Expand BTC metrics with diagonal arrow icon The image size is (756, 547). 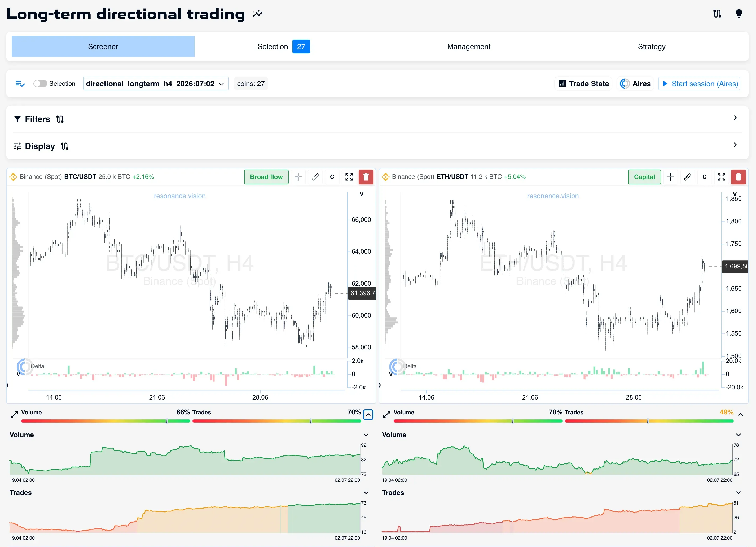(x=14, y=415)
